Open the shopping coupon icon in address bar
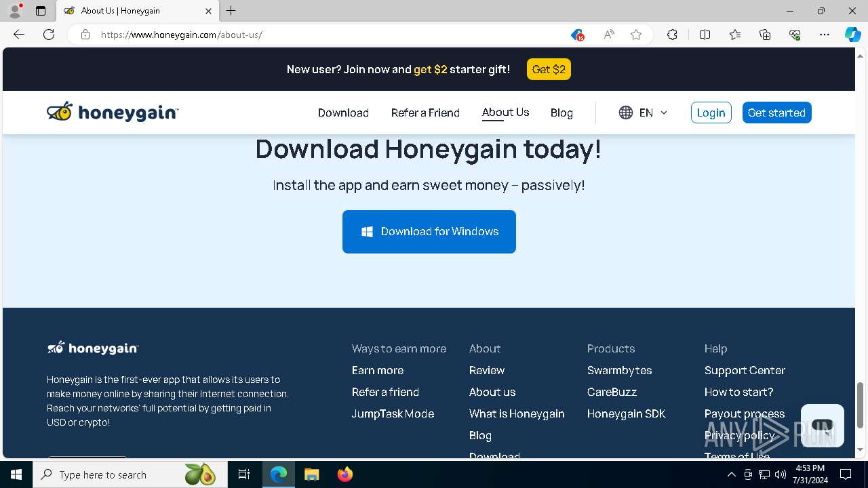 point(577,35)
